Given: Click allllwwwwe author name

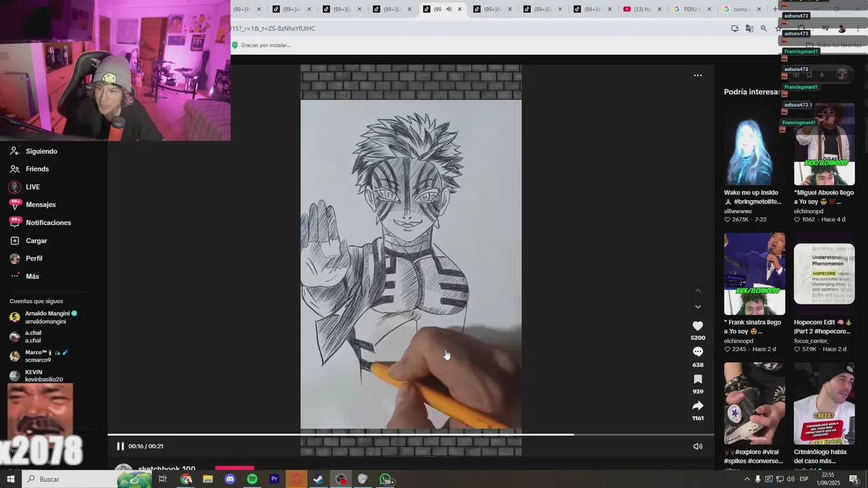Looking at the screenshot, I should click(x=738, y=211).
